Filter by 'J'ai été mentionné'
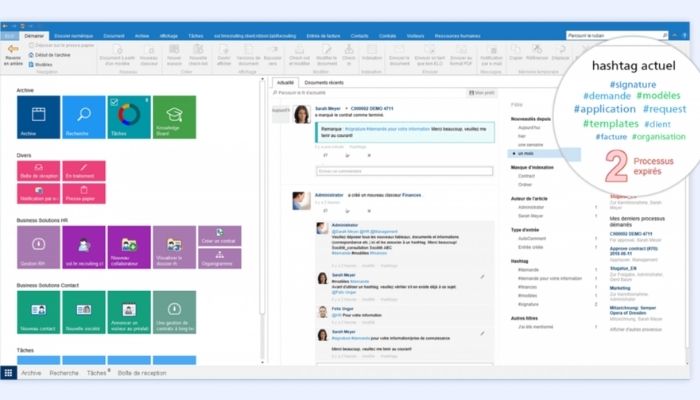The width and height of the screenshot is (700, 400). tap(536, 327)
